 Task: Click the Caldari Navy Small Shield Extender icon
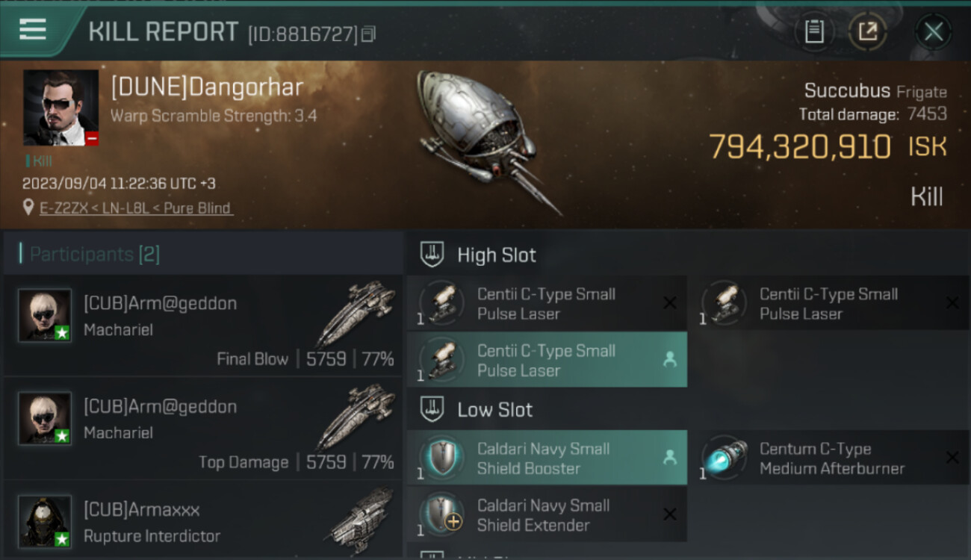pos(442,514)
